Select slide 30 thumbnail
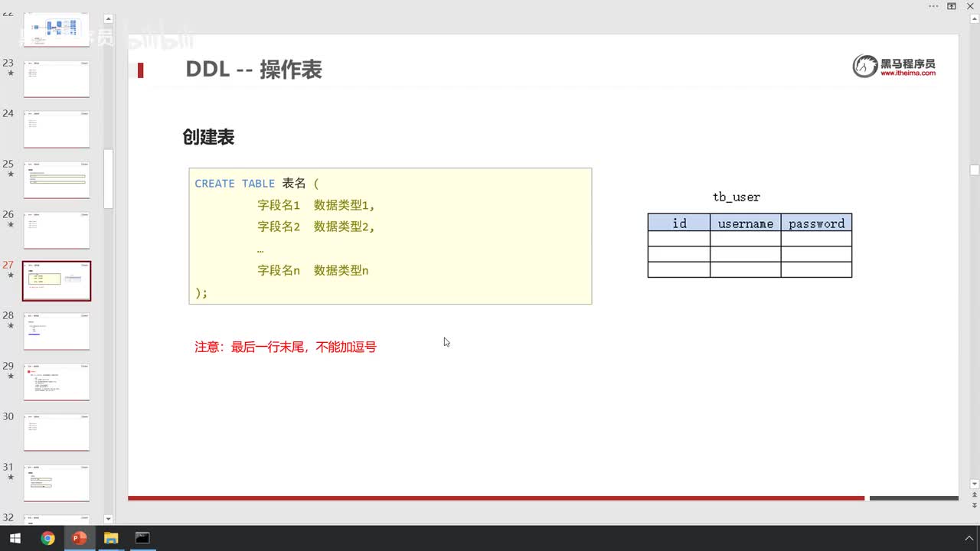The height and width of the screenshot is (551, 980). pos(57,432)
